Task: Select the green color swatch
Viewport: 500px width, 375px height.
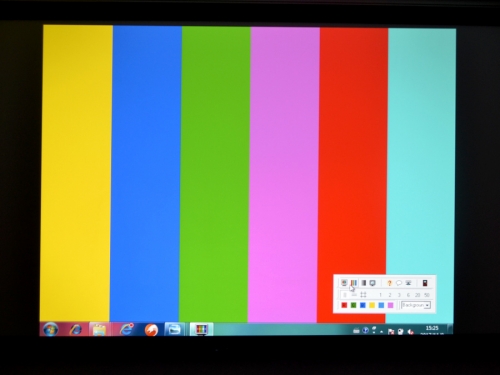Action: pos(354,305)
